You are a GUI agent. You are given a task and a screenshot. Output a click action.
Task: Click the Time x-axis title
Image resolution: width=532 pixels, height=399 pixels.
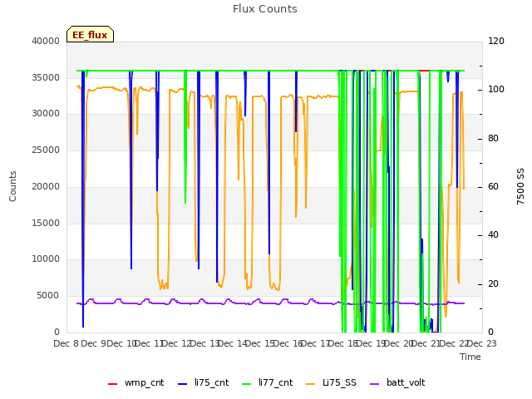point(470,357)
